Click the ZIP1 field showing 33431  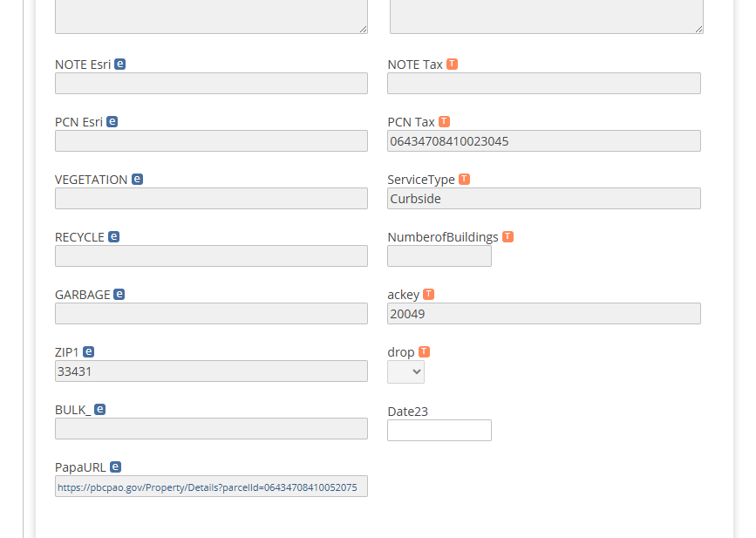pos(211,371)
